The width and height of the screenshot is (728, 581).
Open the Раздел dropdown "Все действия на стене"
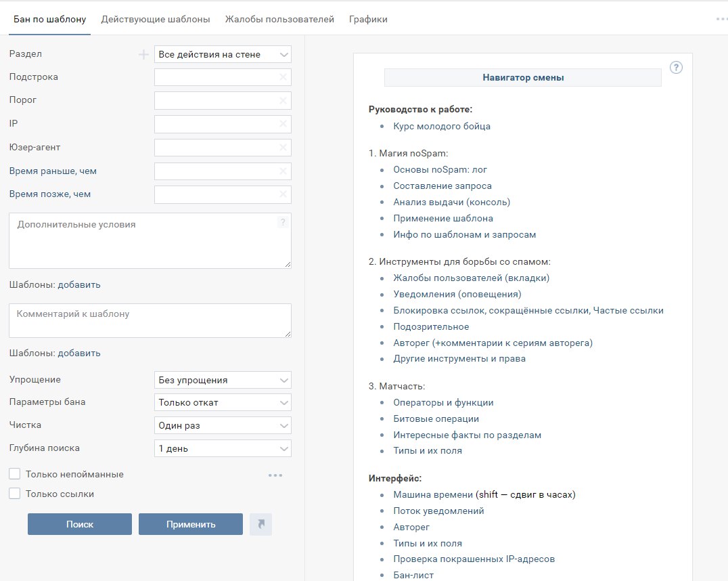coord(223,54)
